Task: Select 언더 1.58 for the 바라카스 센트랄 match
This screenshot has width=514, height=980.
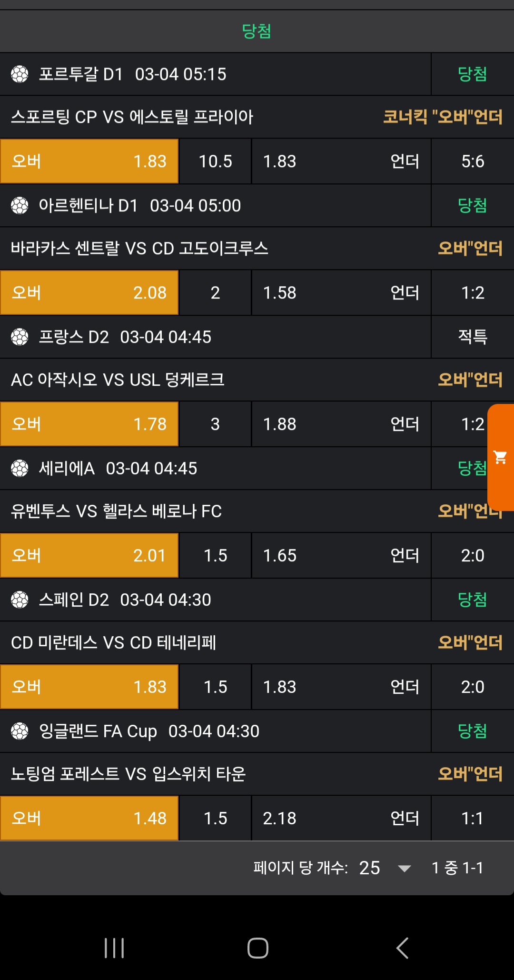Action: (341, 293)
